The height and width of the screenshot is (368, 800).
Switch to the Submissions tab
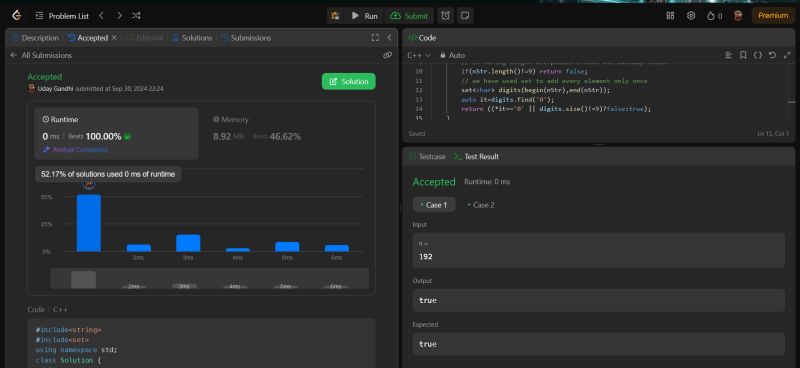coord(246,38)
